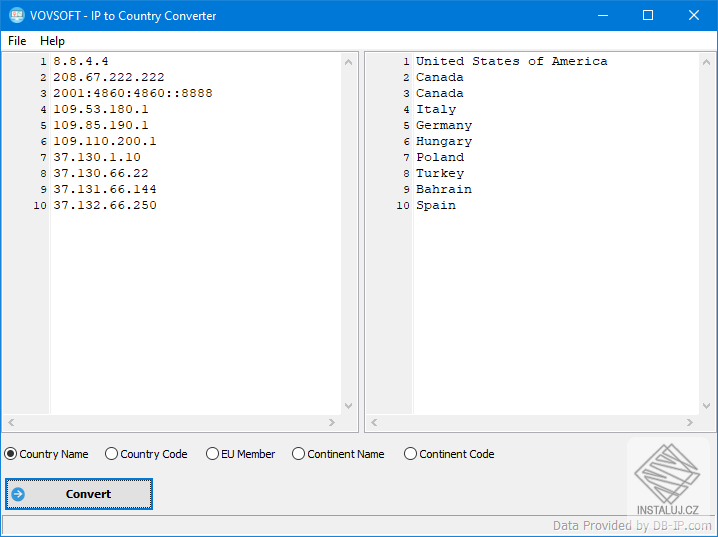Click the Canada result on line 2

click(x=440, y=77)
